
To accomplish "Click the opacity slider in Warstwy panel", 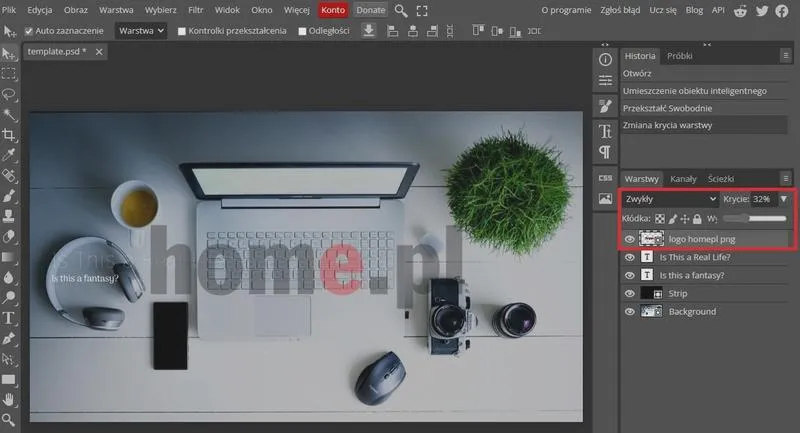I will pos(755,219).
